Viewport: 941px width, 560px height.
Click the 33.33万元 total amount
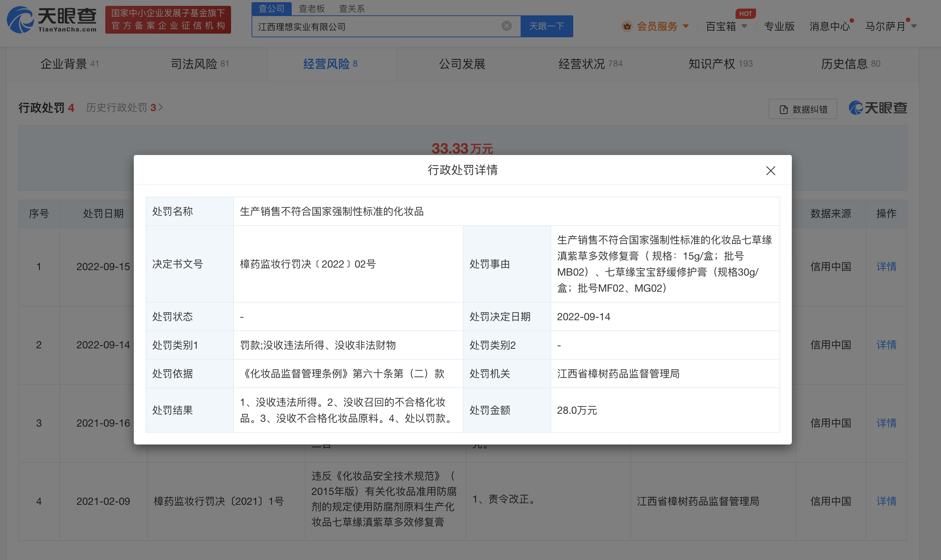coord(462,148)
